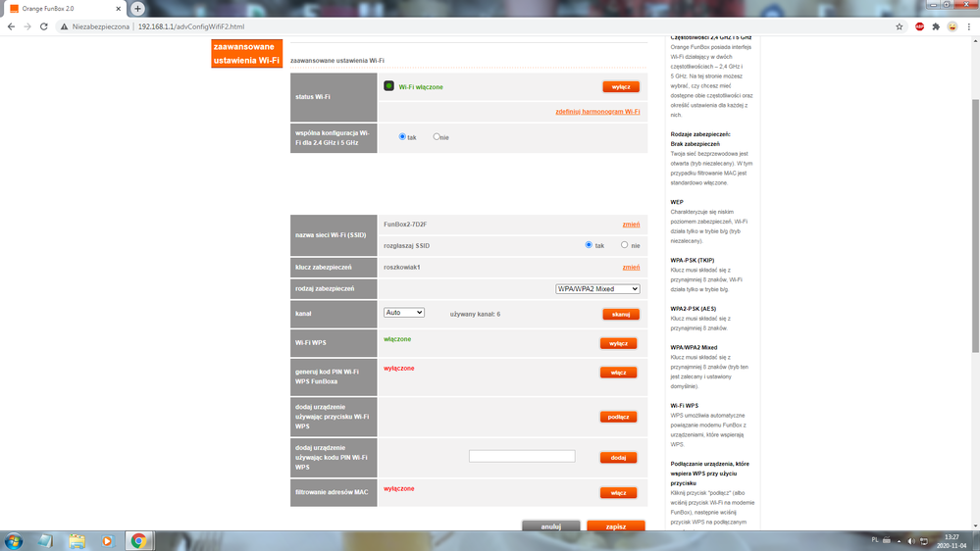
Task: Click the not-secure warning icon in address bar
Action: tap(65, 26)
